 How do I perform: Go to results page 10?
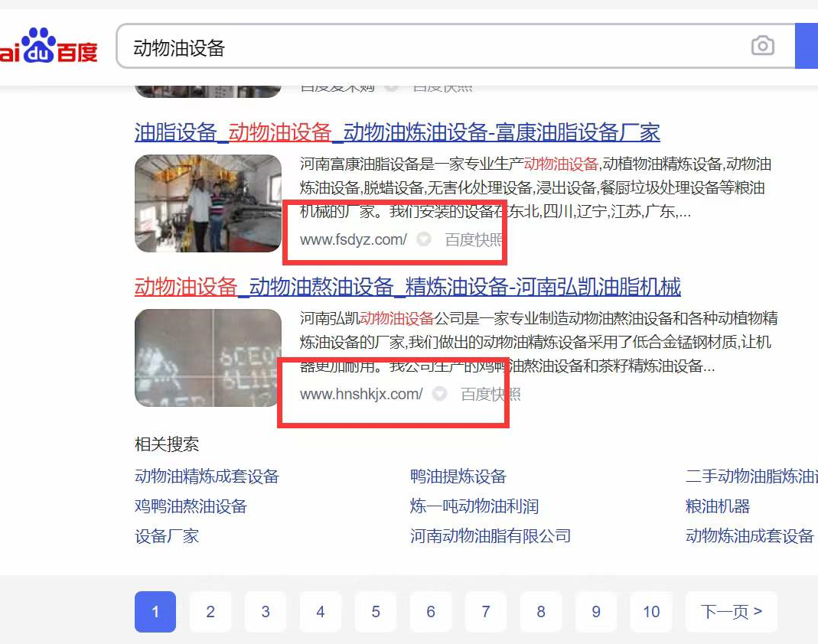[651, 612]
